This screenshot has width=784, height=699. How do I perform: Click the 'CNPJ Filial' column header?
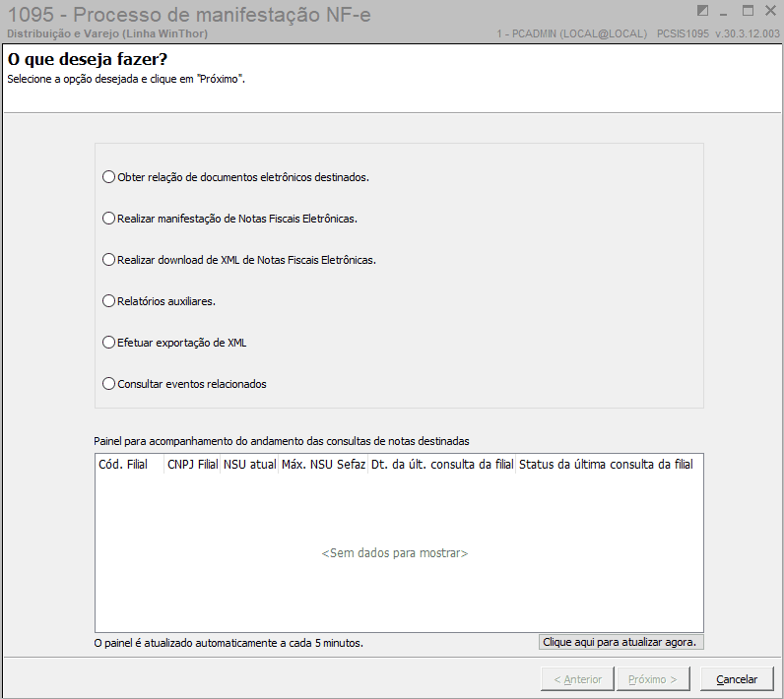(x=192, y=464)
